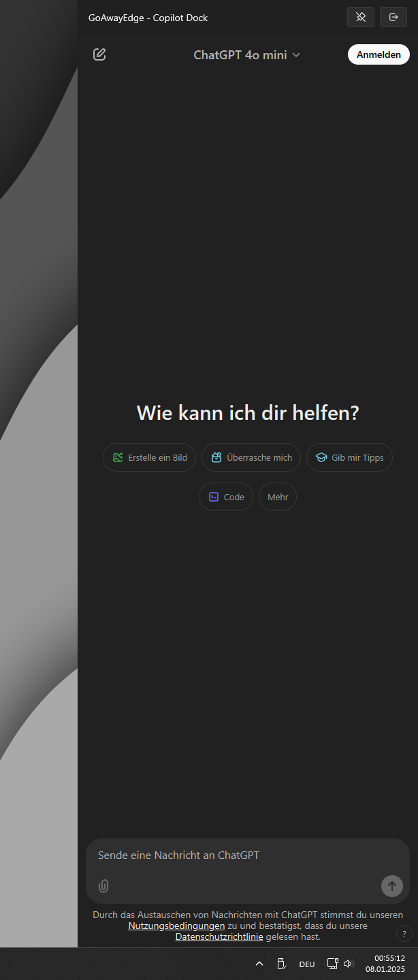Click the paperclip attach file icon
This screenshot has width=418, height=980.
click(x=103, y=885)
